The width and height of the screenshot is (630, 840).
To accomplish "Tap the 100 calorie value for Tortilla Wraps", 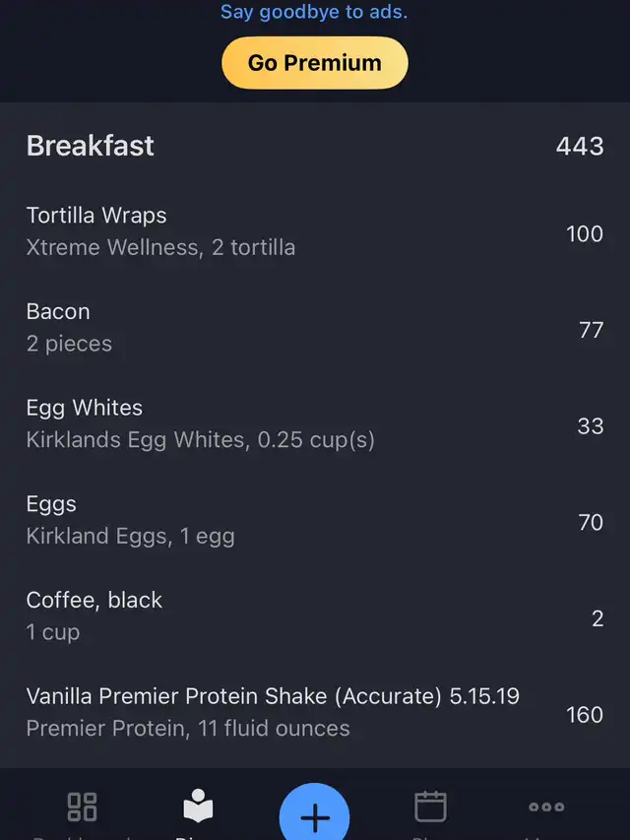I will pyautogui.click(x=585, y=234).
